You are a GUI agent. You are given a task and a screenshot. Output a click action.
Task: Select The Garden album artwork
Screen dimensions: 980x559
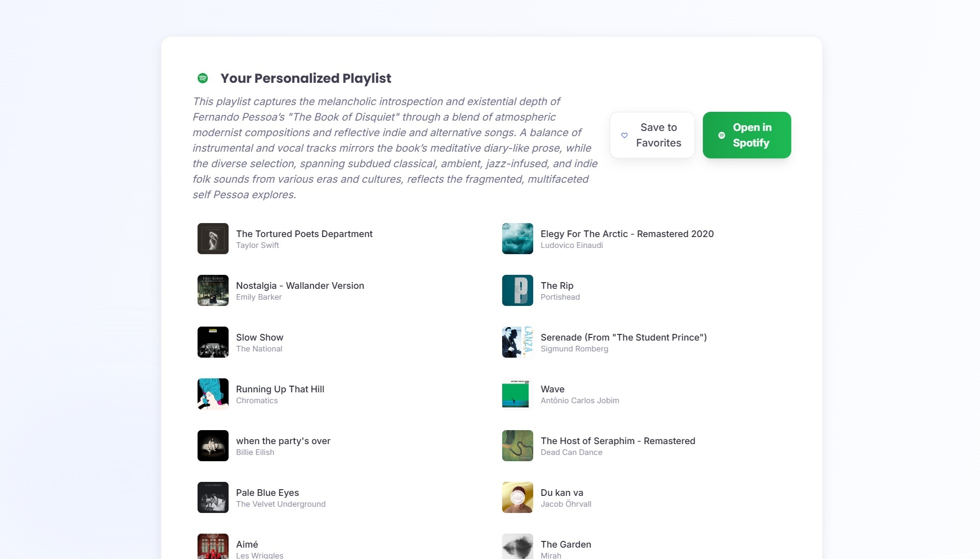pos(518,547)
